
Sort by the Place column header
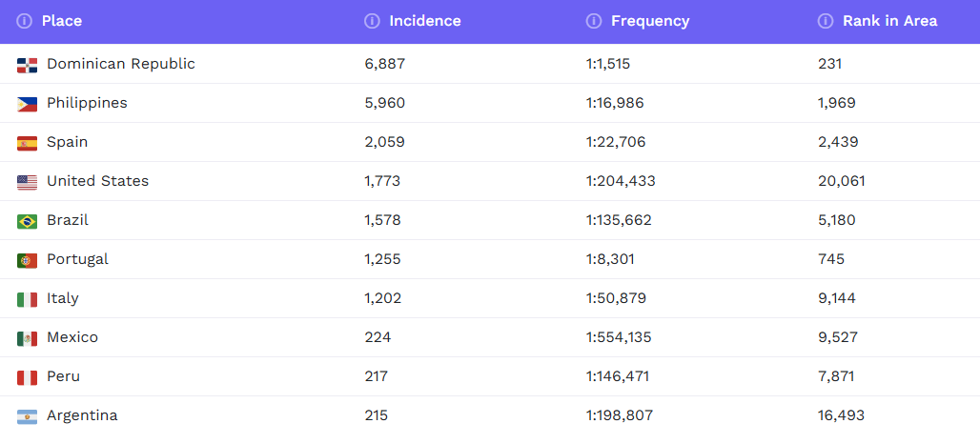pyautogui.click(x=62, y=21)
